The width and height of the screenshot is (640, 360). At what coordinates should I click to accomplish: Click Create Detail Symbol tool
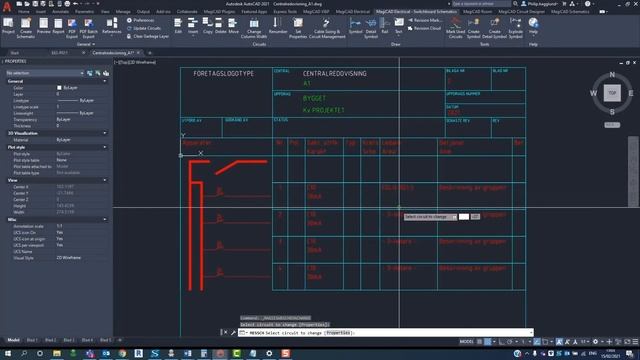coord(494,28)
